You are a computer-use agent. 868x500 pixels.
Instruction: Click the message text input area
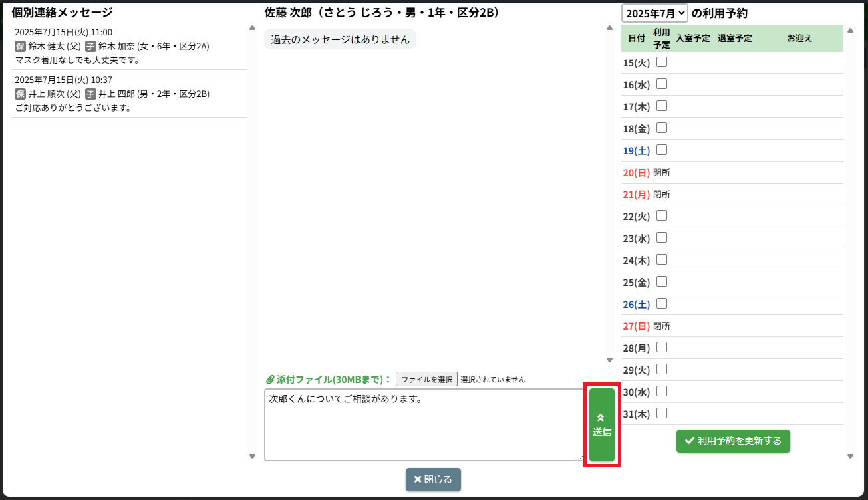424,425
